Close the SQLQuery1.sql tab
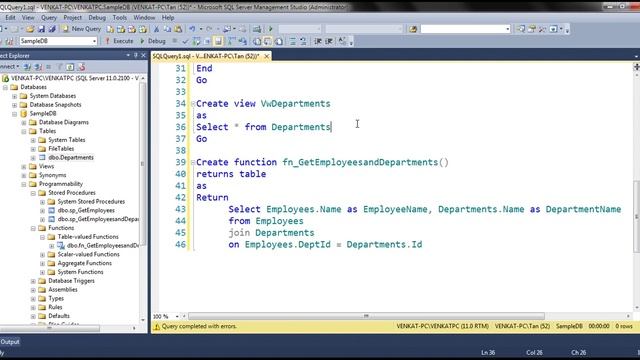640x360 pixels. 267,56
